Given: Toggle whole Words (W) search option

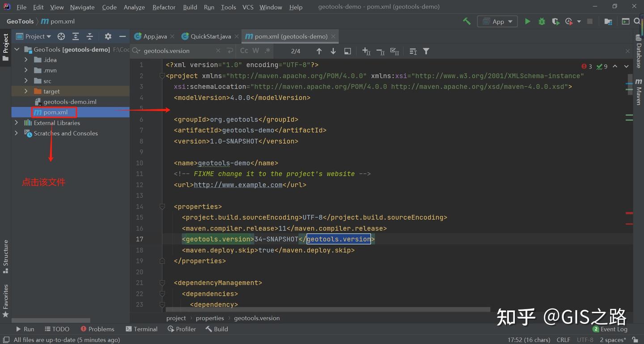Looking at the screenshot, I should 256,51.
